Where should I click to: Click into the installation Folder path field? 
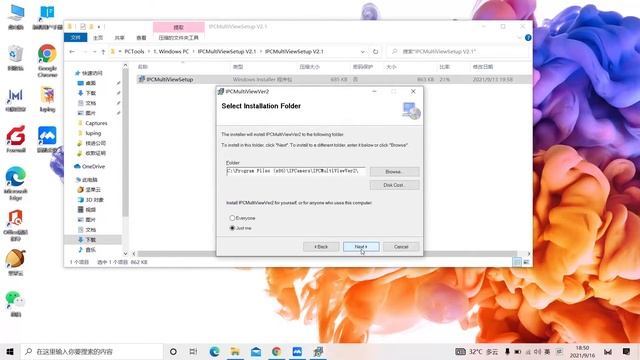(296, 171)
